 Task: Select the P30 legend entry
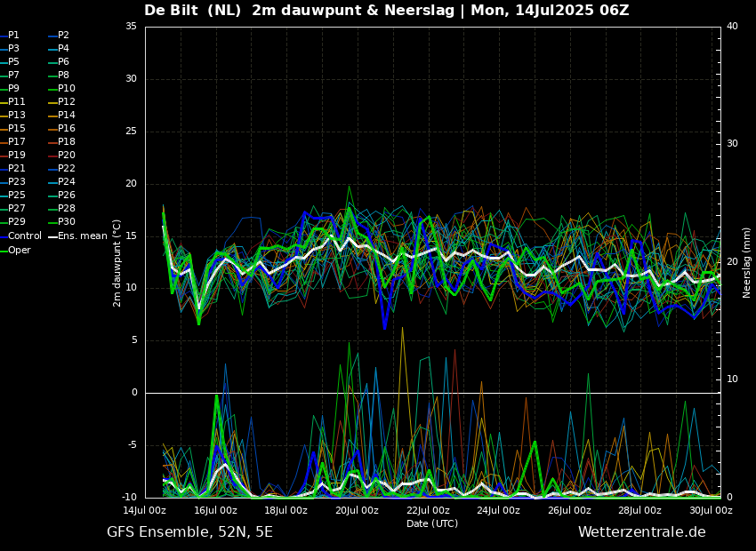[x=61, y=221]
